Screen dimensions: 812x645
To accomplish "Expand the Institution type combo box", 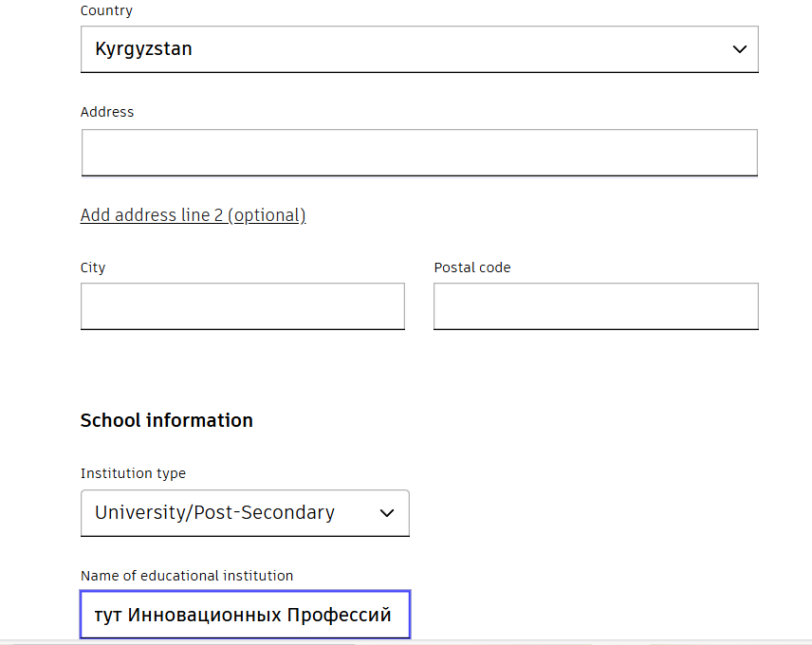I will [245, 513].
